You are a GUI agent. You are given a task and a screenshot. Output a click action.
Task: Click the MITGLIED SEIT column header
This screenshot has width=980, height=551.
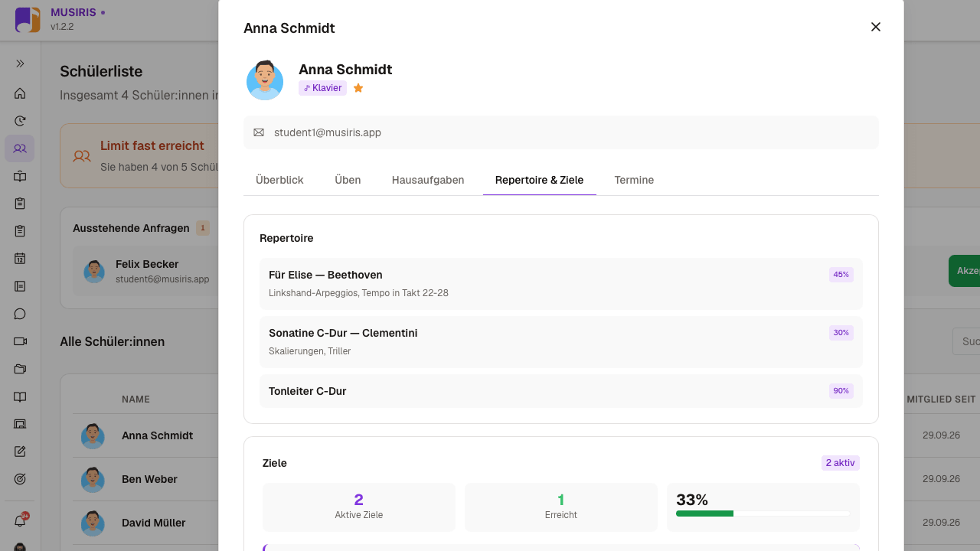click(x=941, y=399)
